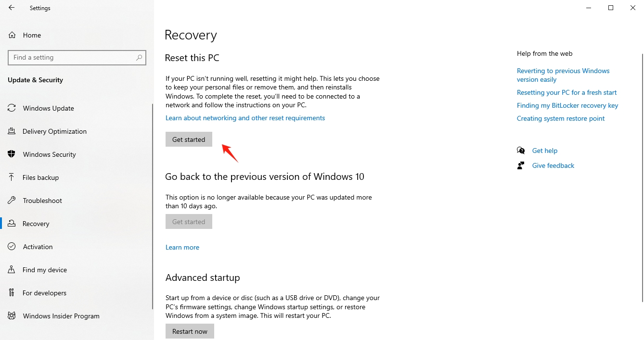Click Get started under Reset this PC

[189, 139]
